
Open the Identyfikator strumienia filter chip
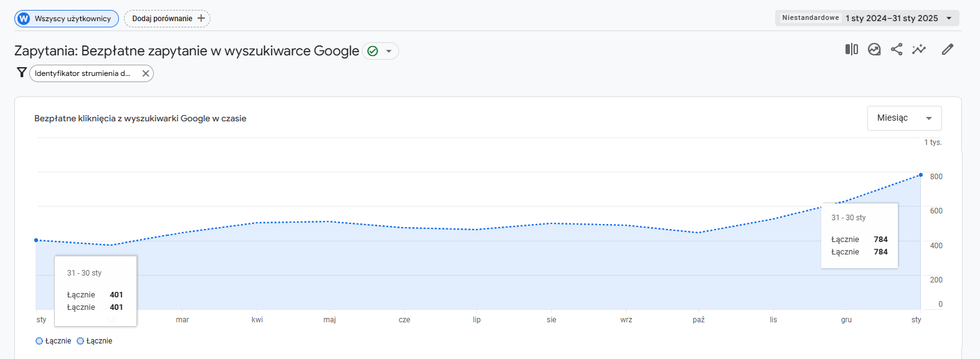point(83,73)
